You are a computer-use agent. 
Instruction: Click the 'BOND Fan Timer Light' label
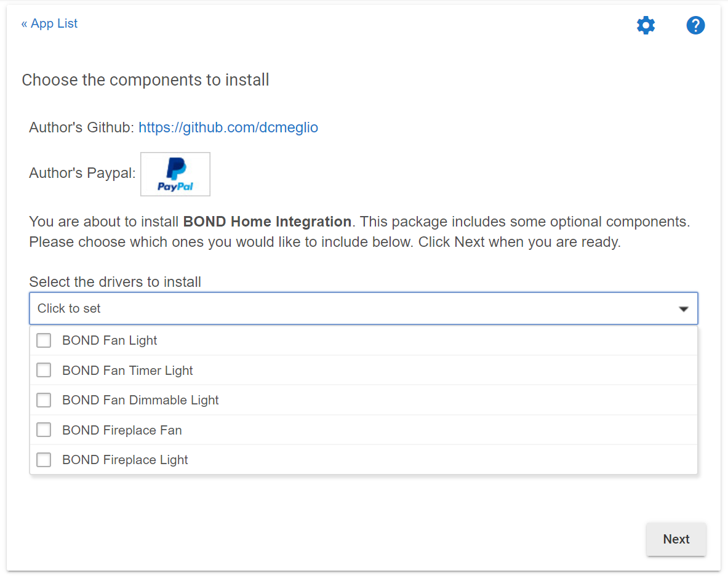click(127, 370)
